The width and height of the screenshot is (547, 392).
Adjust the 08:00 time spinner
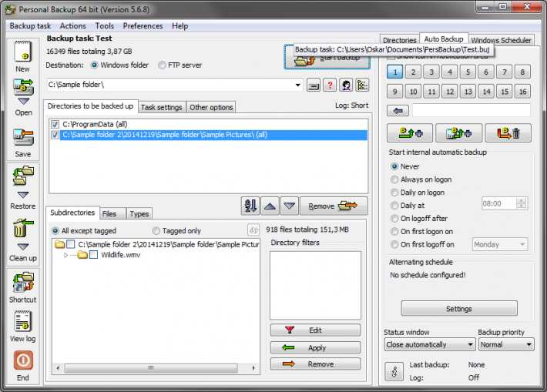tap(521, 203)
